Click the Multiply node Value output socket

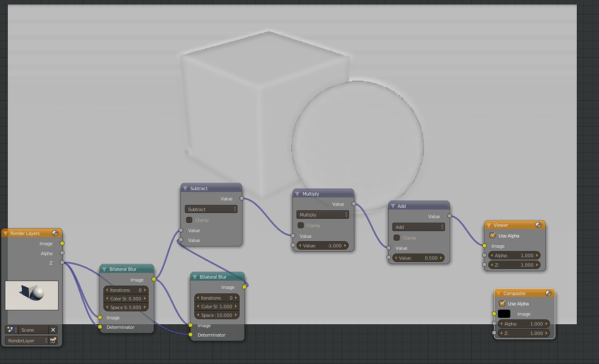(x=354, y=204)
